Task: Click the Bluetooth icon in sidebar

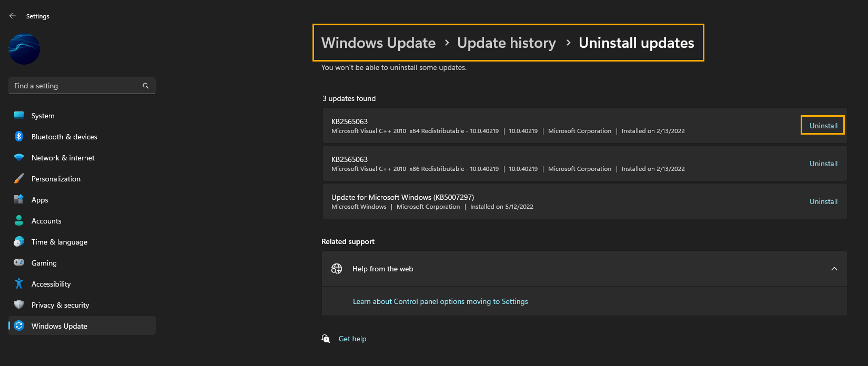Action: click(x=19, y=137)
